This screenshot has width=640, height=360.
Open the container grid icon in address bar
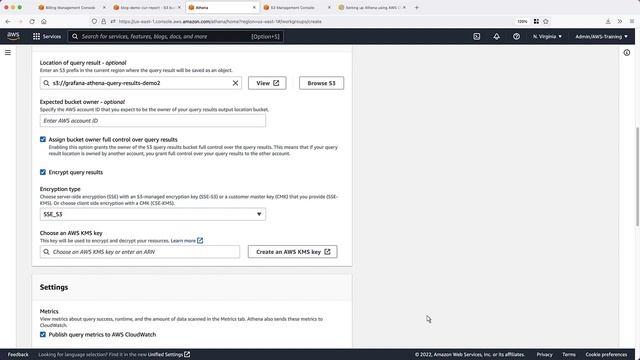(536, 21)
